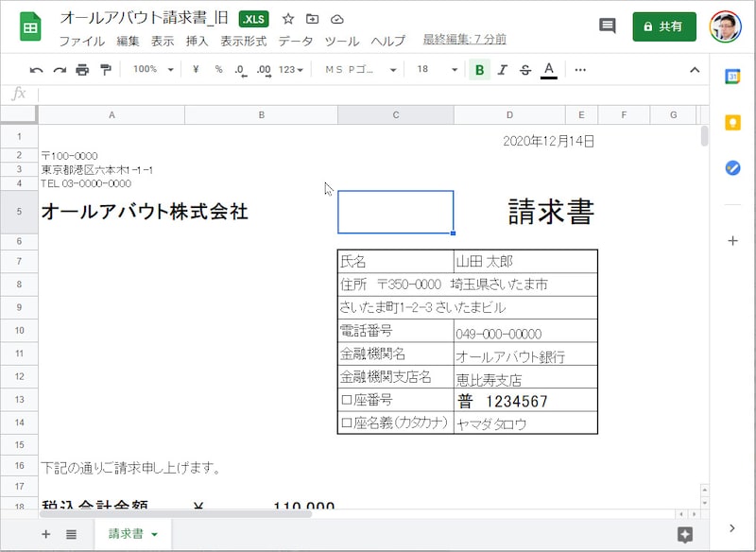The height and width of the screenshot is (552, 756).
Task: Open the comment history icon
Action: pos(608,26)
